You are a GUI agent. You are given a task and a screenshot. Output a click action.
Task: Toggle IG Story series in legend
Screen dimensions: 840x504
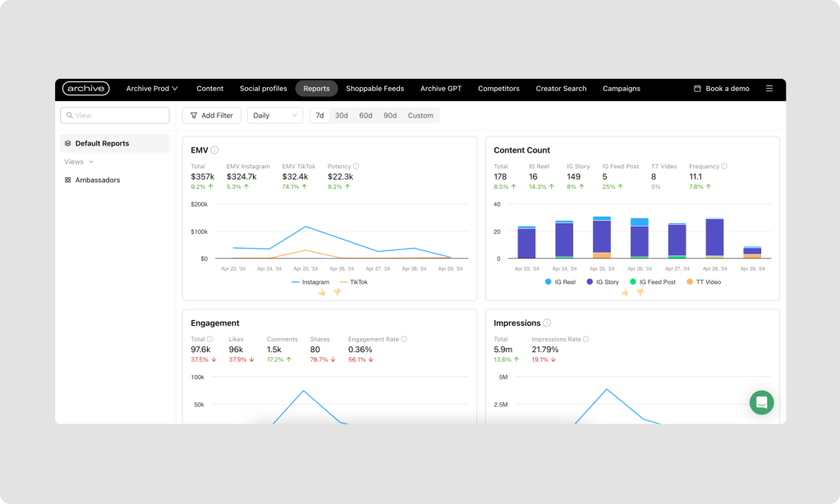[x=601, y=282]
